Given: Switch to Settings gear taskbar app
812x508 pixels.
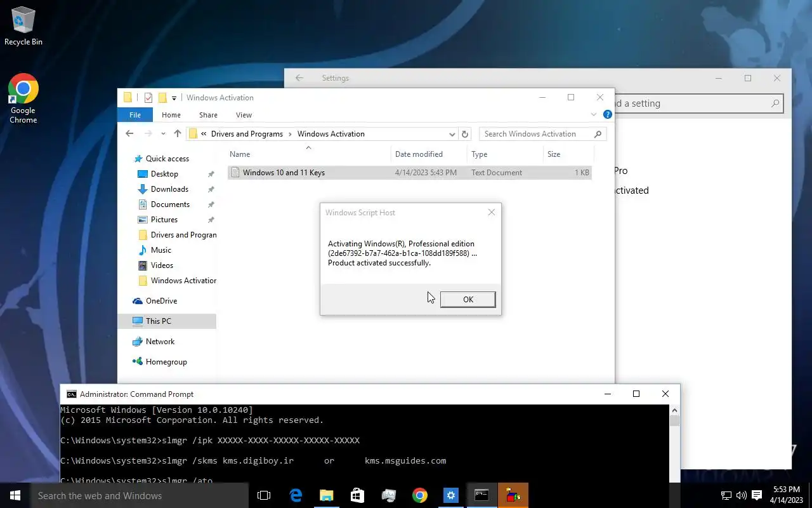Looking at the screenshot, I should pos(450,495).
